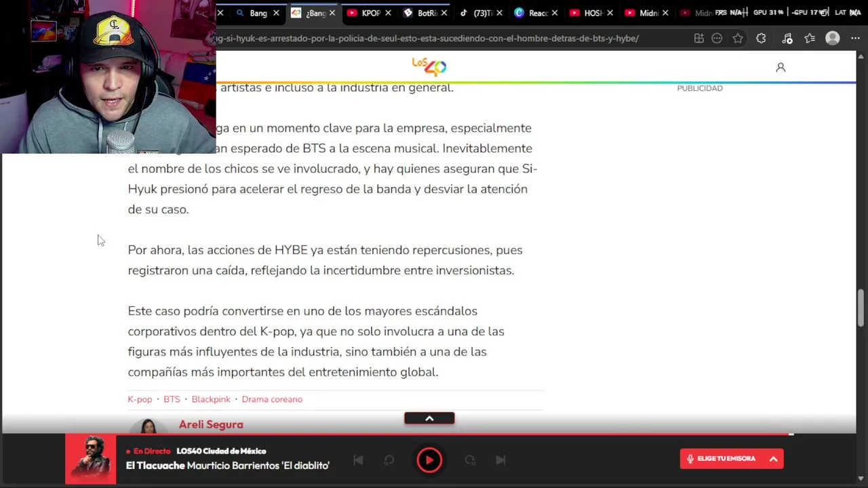Open the Drama coreano tag link
868x488 pixels.
(x=272, y=399)
